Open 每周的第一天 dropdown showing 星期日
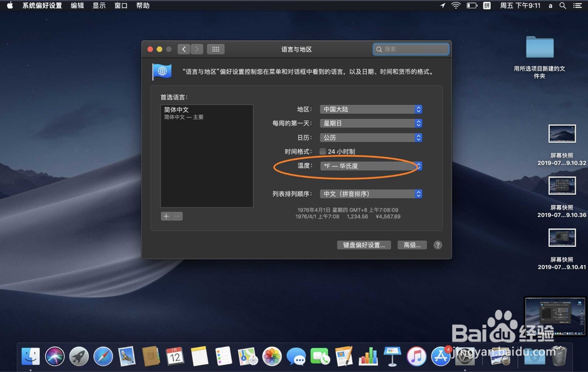 (x=371, y=123)
